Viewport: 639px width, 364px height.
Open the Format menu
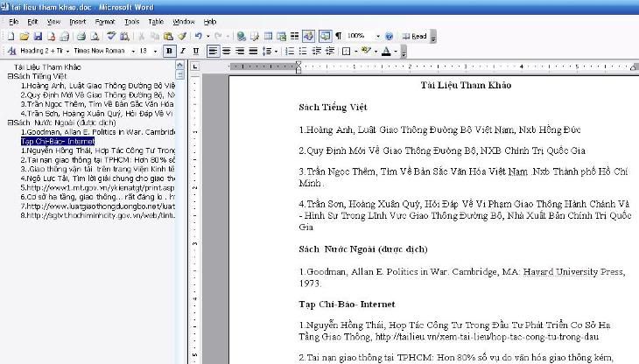click(x=104, y=21)
